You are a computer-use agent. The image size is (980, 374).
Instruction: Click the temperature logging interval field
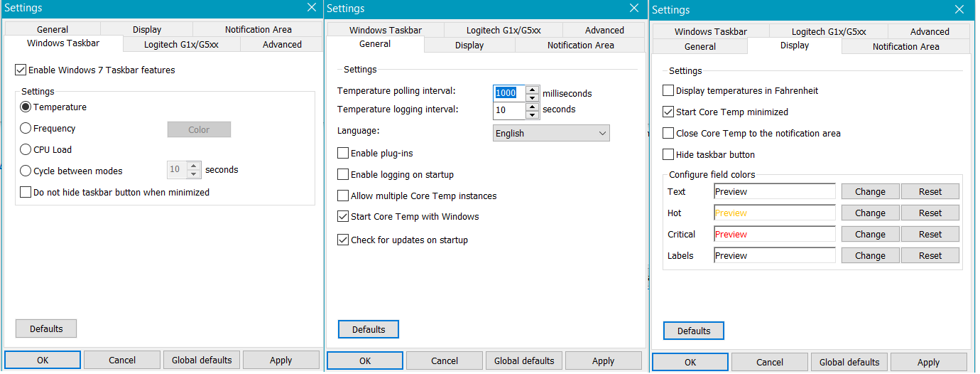[x=509, y=110]
